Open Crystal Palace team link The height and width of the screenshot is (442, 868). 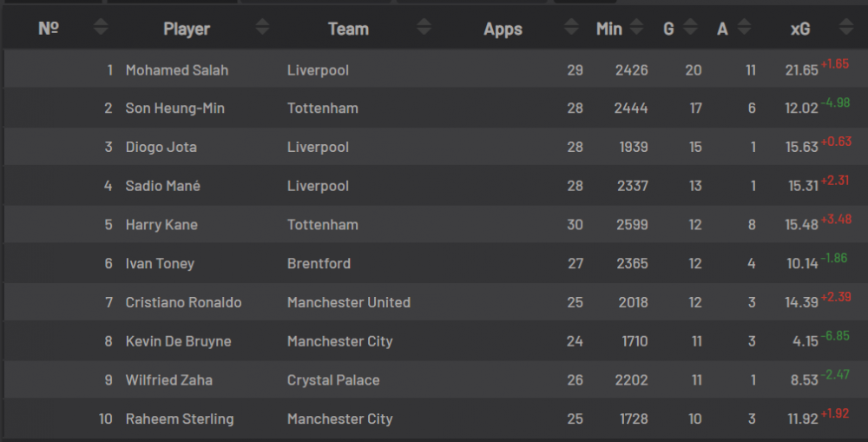point(333,380)
